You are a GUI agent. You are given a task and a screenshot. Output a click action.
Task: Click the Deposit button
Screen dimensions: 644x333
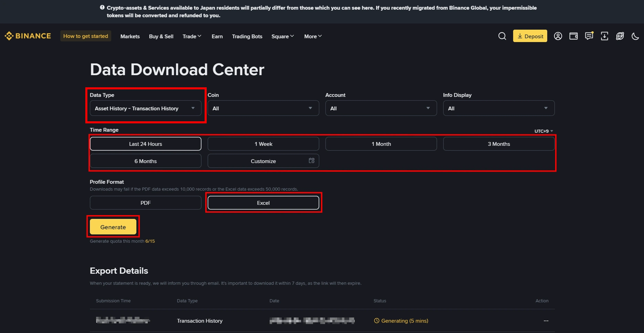[530, 36]
